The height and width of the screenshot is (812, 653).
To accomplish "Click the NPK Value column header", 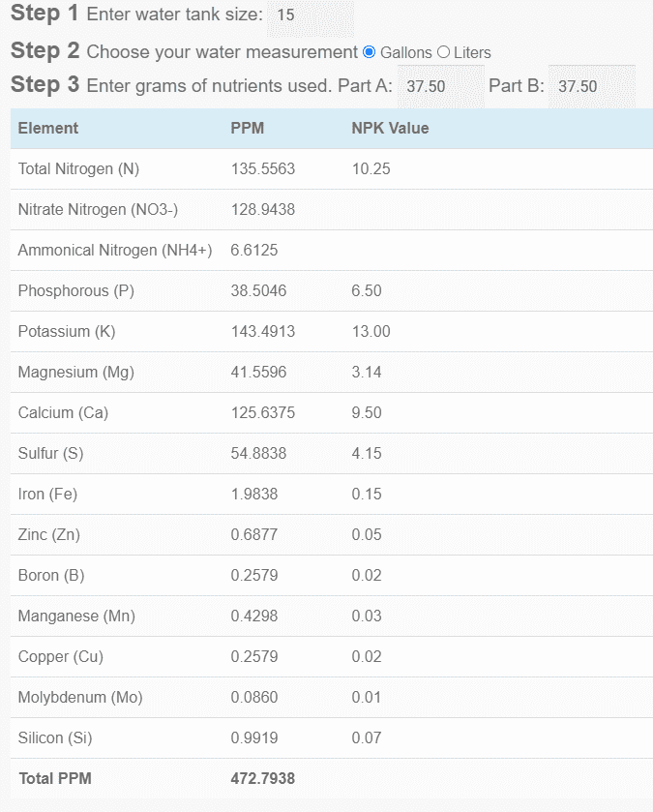I will tap(390, 129).
